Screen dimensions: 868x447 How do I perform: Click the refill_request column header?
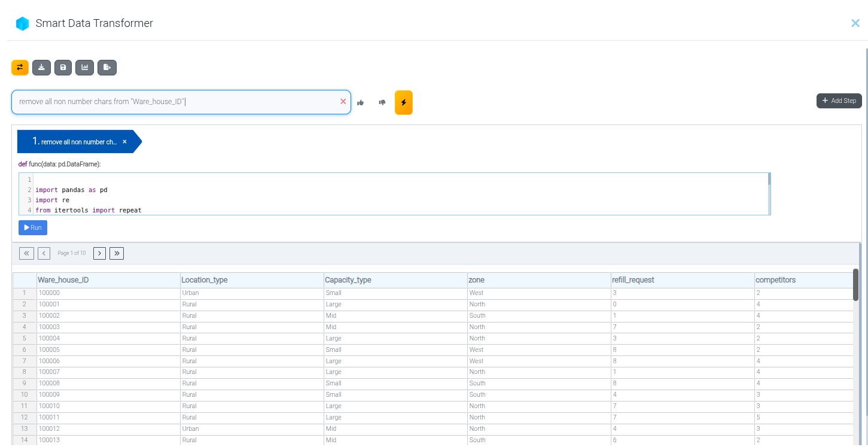click(x=634, y=280)
